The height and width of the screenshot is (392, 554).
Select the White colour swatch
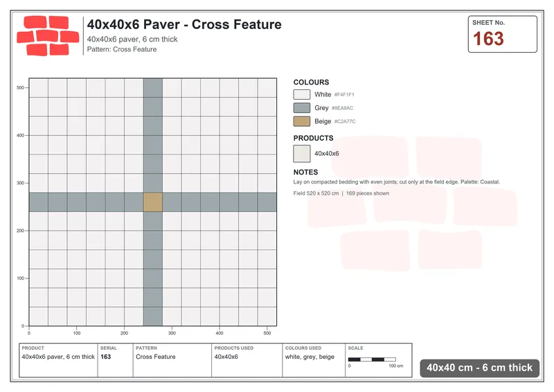coord(302,94)
